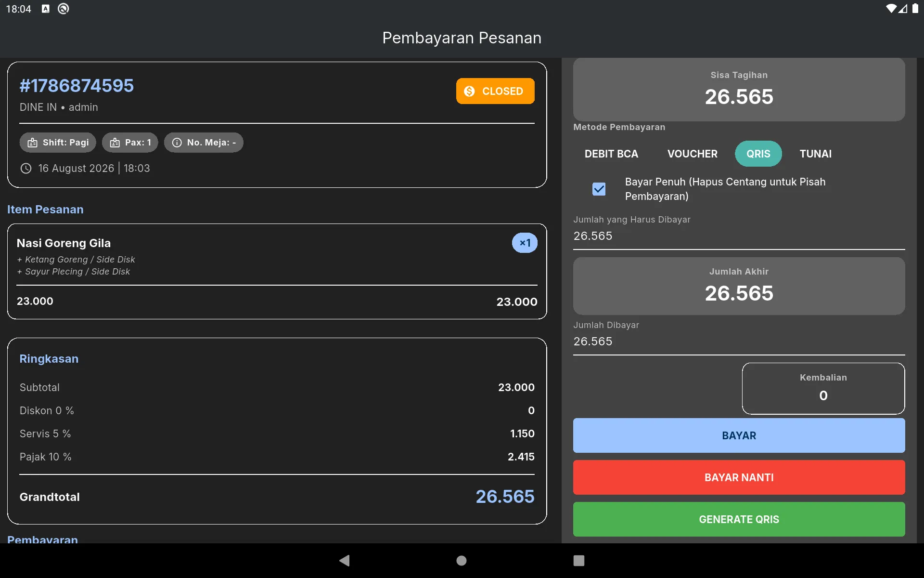Click the x1 quantity badge
Viewport: 924px width, 578px height.
525,243
